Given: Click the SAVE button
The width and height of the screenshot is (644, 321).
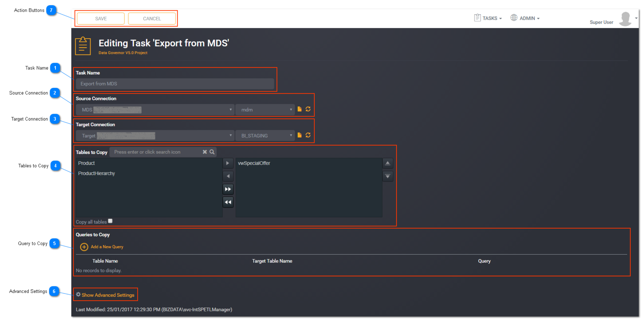Looking at the screenshot, I should 101,19.
